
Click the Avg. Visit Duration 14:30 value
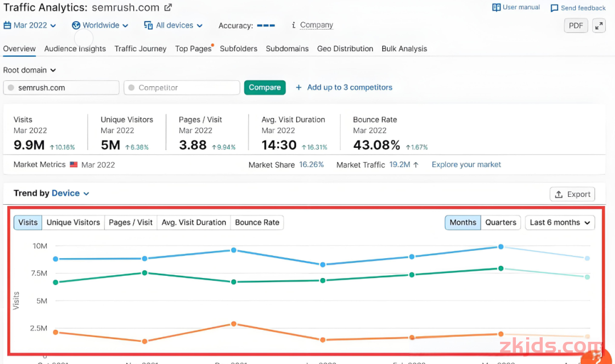pyautogui.click(x=279, y=145)
